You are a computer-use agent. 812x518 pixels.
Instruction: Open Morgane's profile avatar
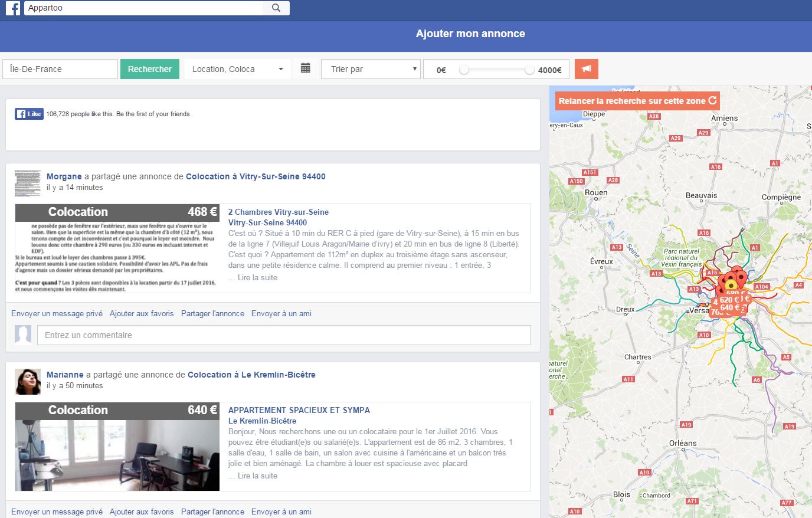coord(28,183)
